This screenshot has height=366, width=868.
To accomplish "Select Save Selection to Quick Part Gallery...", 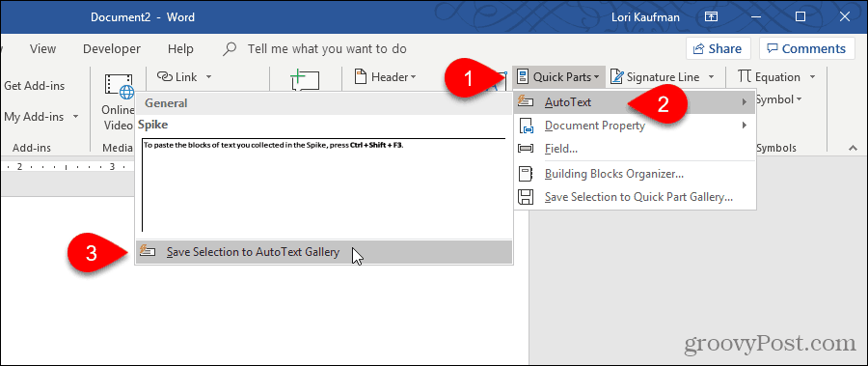I will point(635,197).
